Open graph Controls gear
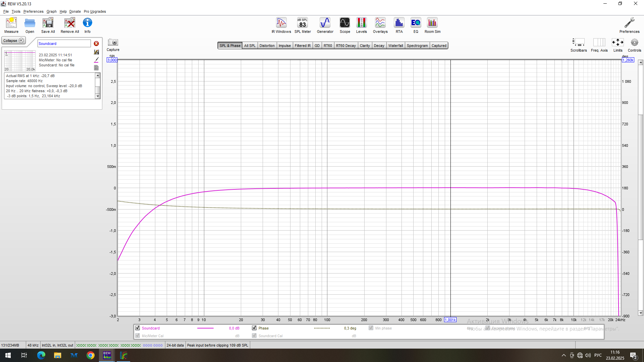Image resolution: width=644 pixels, height=362 pixels. [x=634, y=45]
